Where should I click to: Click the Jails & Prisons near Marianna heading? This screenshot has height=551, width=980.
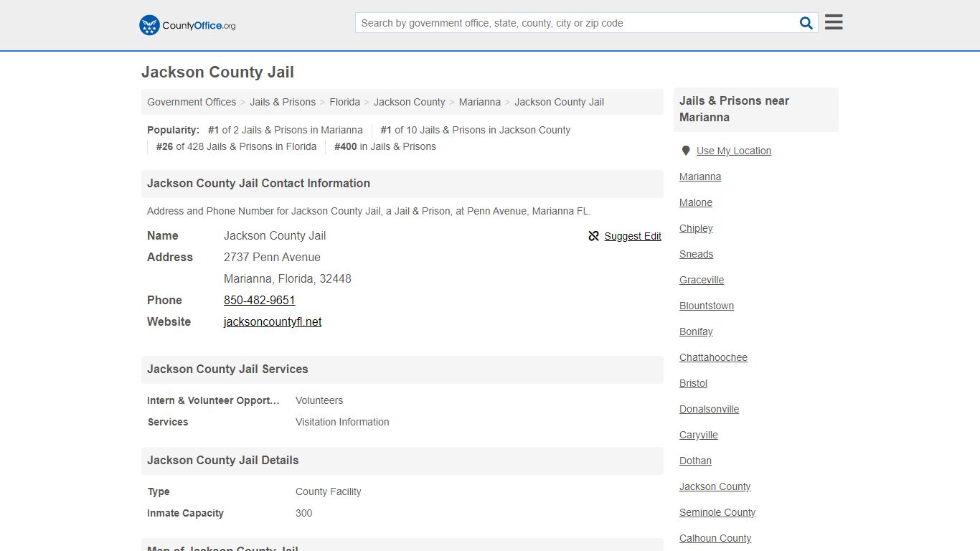[734, 109]
